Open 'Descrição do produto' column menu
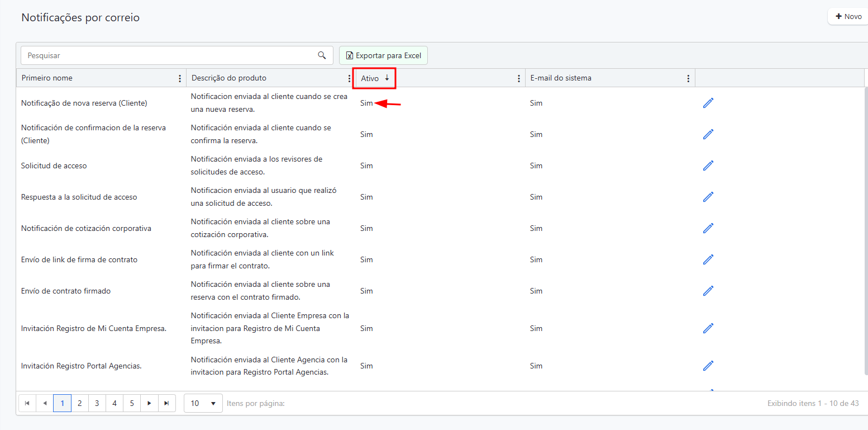868x430 pixels. [349, 79]
